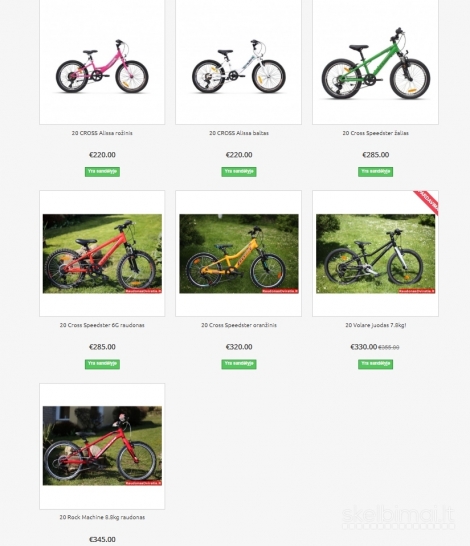Click the title 20 CROSS Alissa rožinis

[x=102, y=133]
